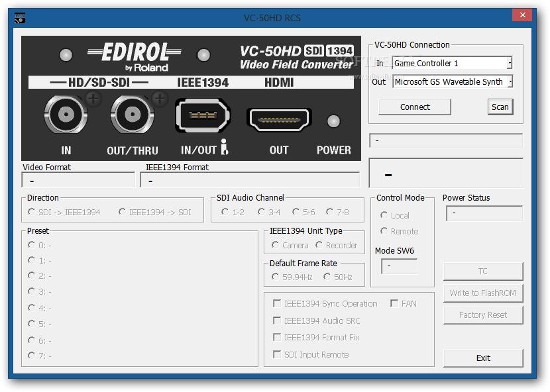Select Preset 1
This screenshot has width=550, height=392.
pyautogui.click(x=40, y=260)
